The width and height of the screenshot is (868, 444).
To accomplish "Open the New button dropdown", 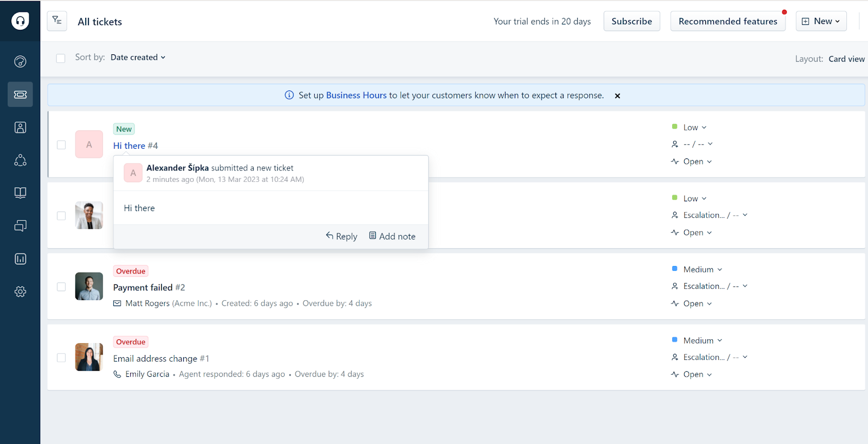I will 821,21.
